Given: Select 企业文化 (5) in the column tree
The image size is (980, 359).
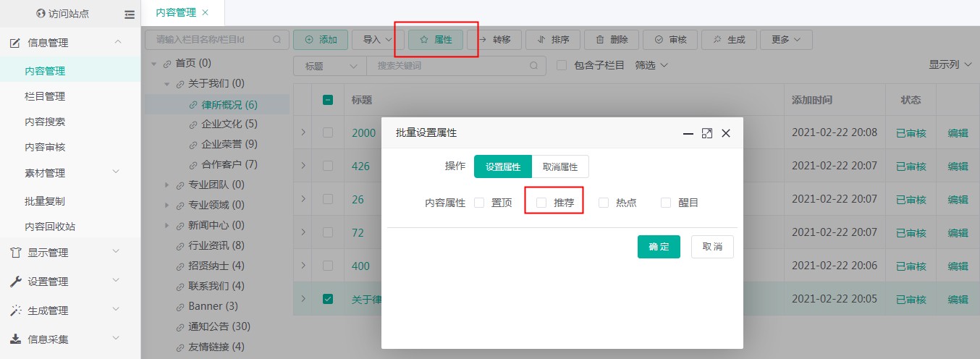Looking at the screenshot, I should tap(229, 124).
